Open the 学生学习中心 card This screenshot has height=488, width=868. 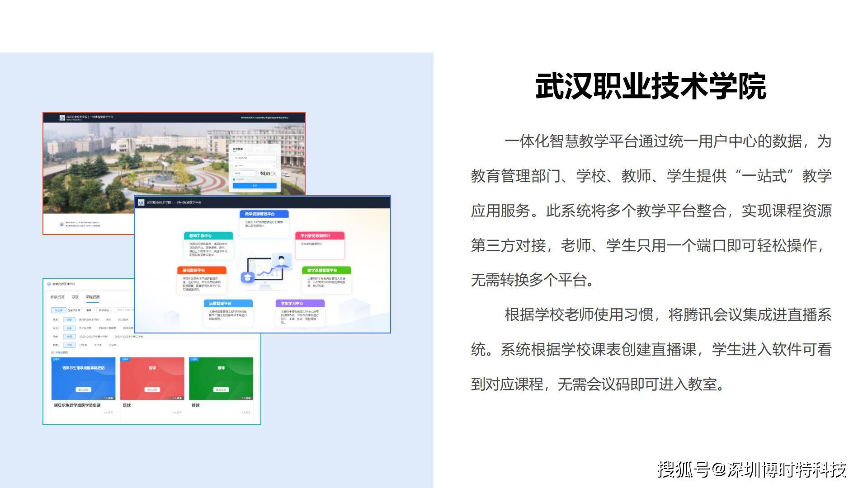tap(300, 313)
